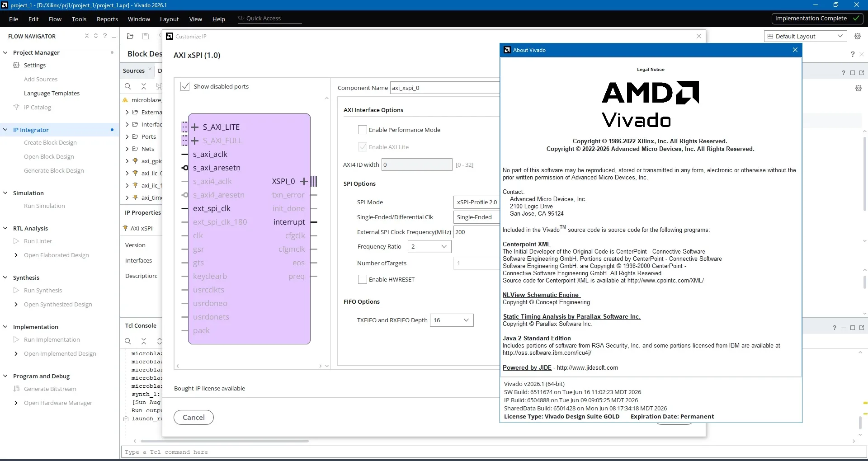Close the Sources tab
The height and width of the screenshot is (461, 868).
pos(150,69)
